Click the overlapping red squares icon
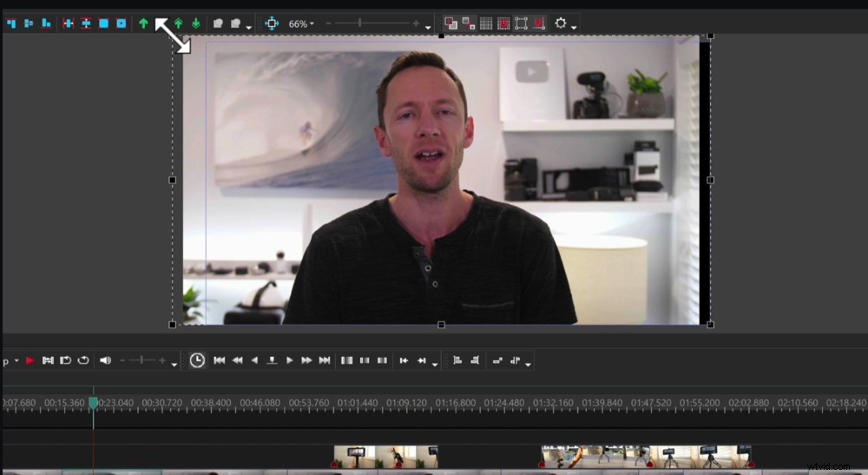 coord(450,23)
